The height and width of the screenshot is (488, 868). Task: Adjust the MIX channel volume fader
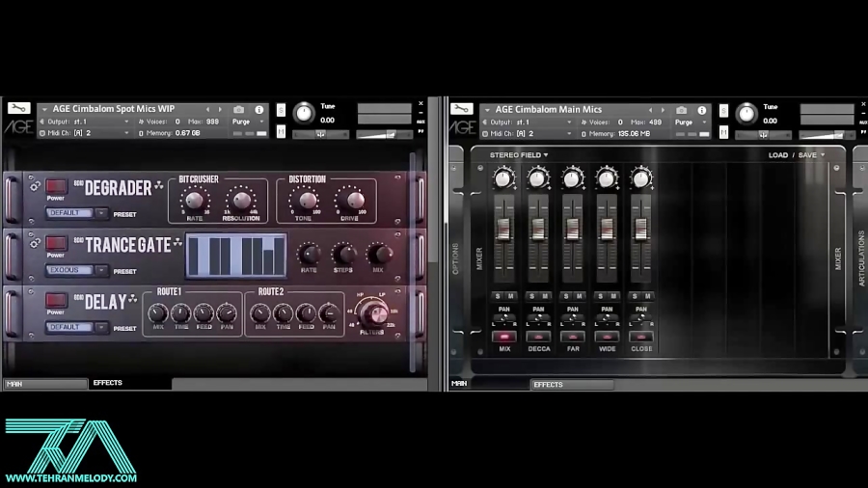(x=503, y=230)
